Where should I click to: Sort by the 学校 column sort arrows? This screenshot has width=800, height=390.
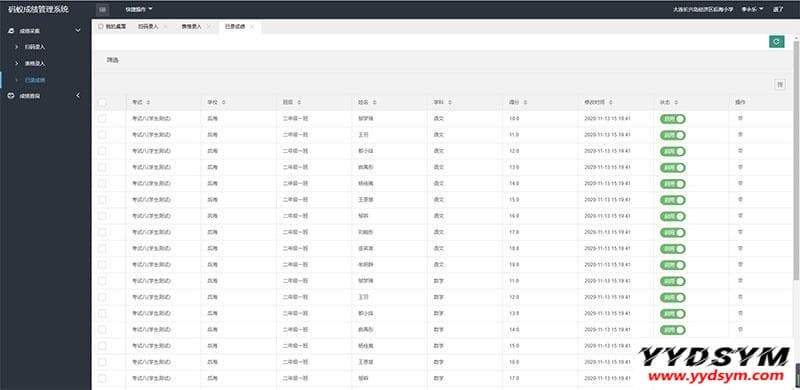click(223, 103)
